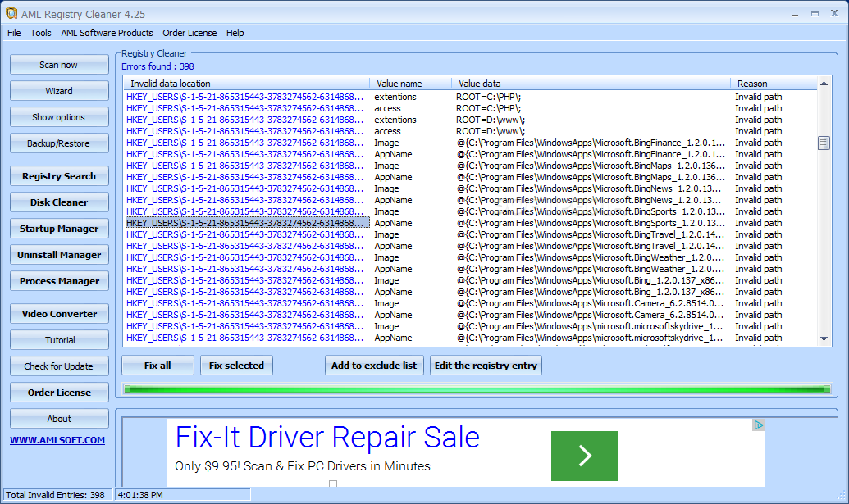
Task: Click the list scrollbar up arrow
Action: tap(824, 84)
